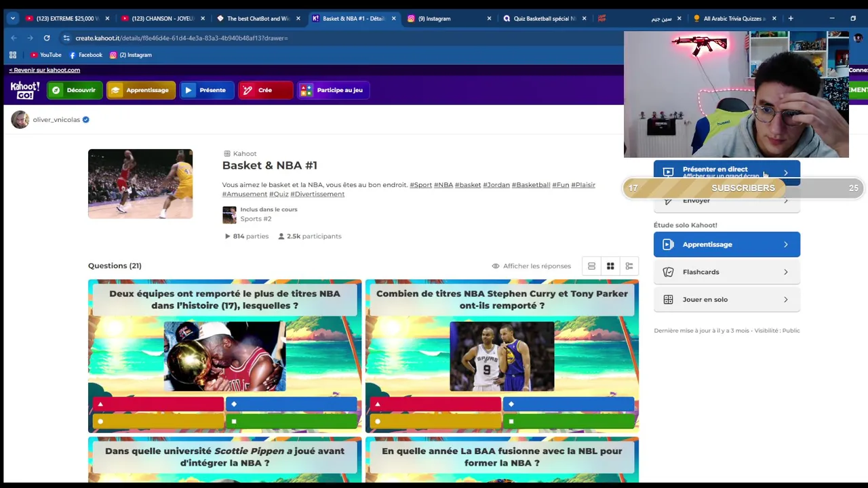Click the red triangle answer of the titres NBA question

(159, 405)
